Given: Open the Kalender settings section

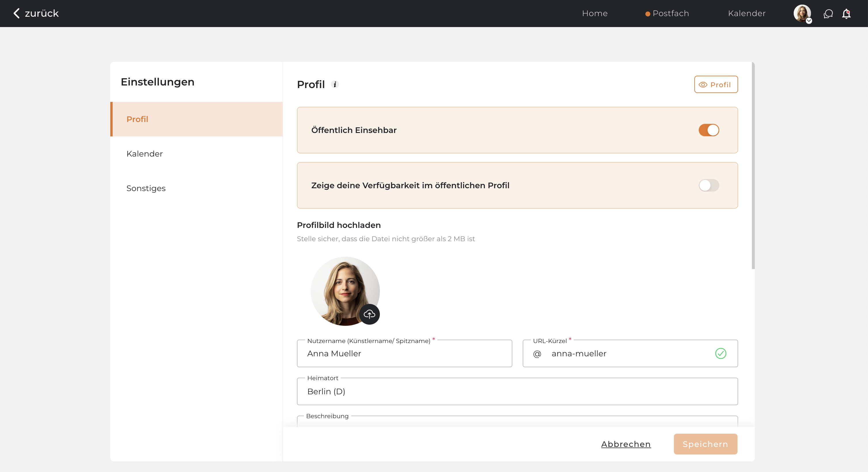Looking at the screenshot, I should point(145,154).
